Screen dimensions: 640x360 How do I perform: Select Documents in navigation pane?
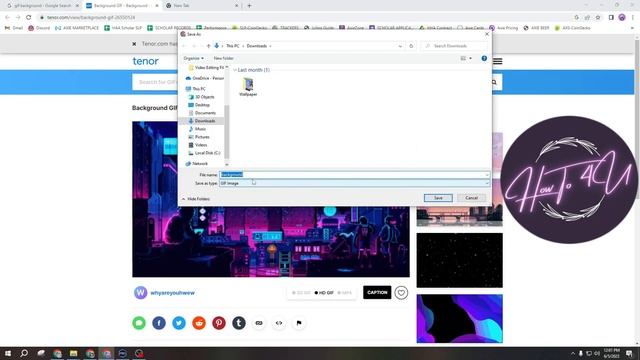click(205, 113)
